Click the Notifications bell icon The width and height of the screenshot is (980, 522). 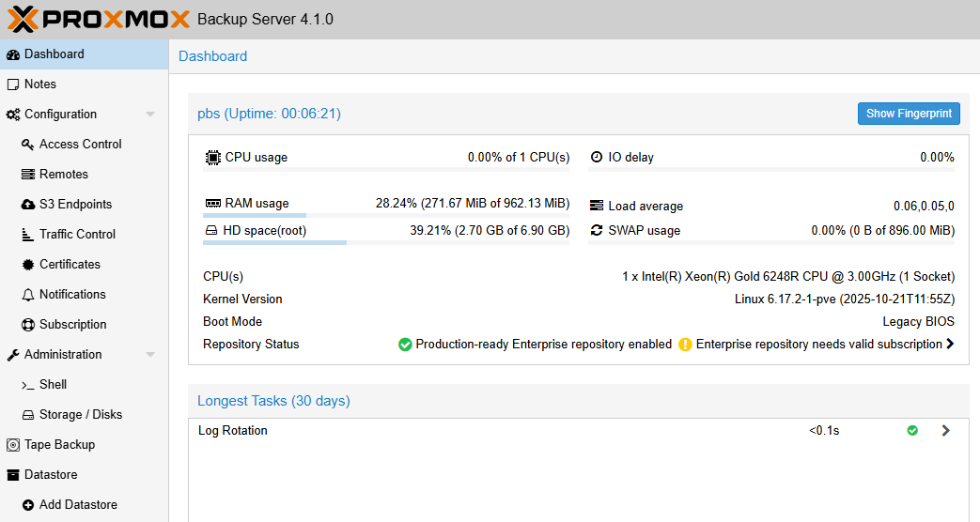click(28, 295)
